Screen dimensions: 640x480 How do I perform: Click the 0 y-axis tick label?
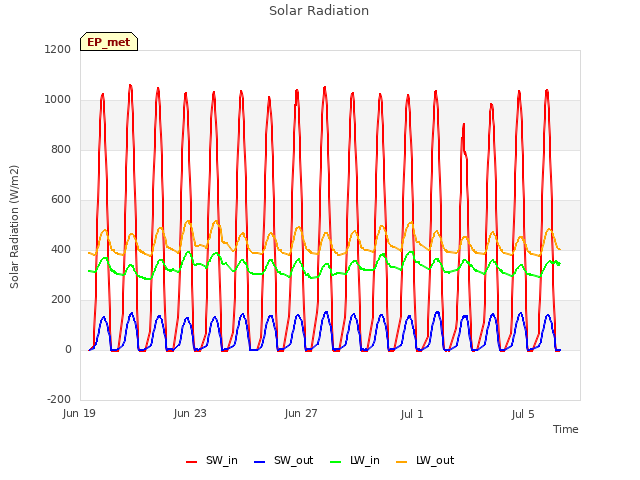point(68,349)
